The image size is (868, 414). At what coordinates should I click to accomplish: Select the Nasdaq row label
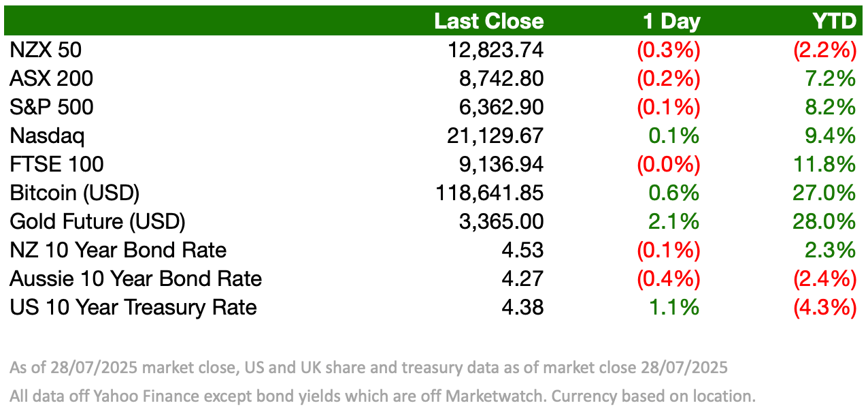pos(48,136)
